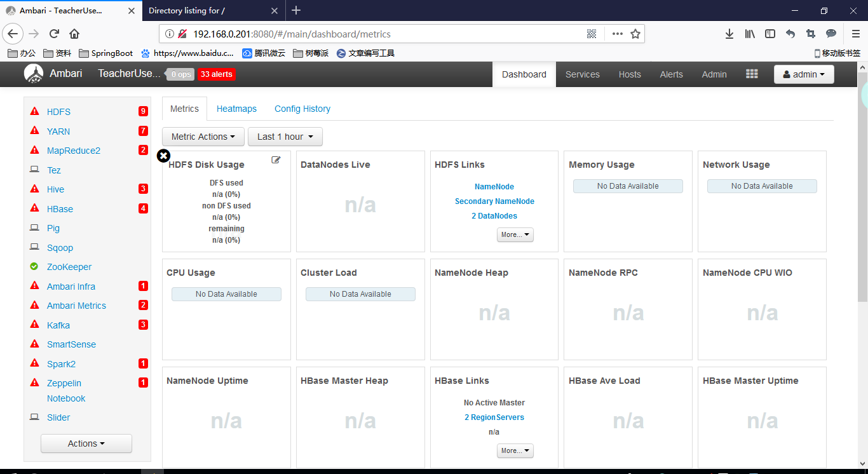Image resolution: width=868 pixels, height=474 pixels.
Task: Click the screenshot crop icon
Action: 811,34
